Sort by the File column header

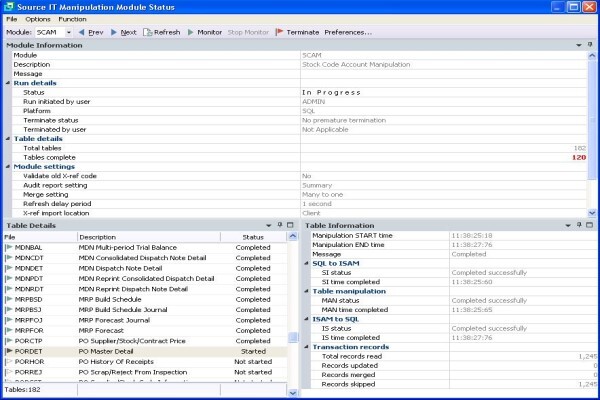point(40,237)
